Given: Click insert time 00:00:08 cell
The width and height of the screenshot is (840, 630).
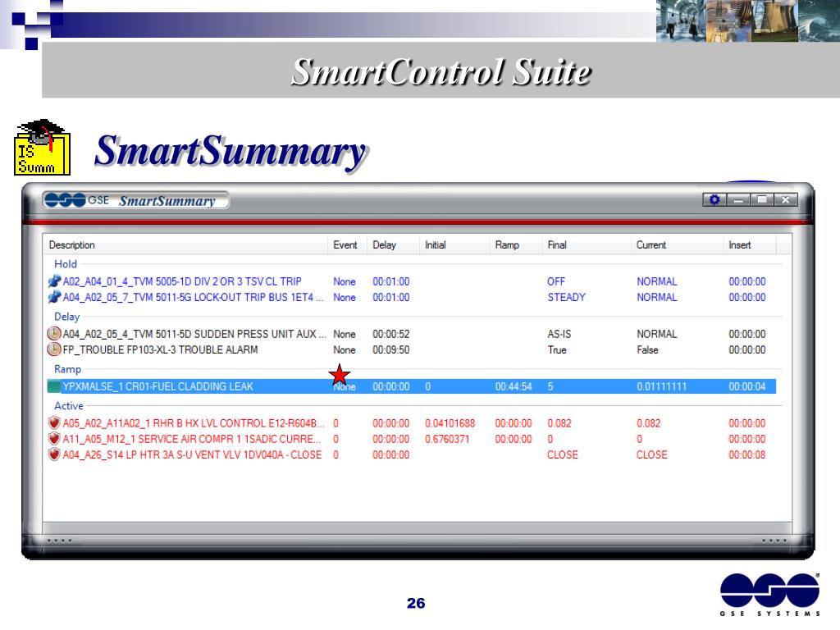Looking at the screenshot, I should coord(746,454).
